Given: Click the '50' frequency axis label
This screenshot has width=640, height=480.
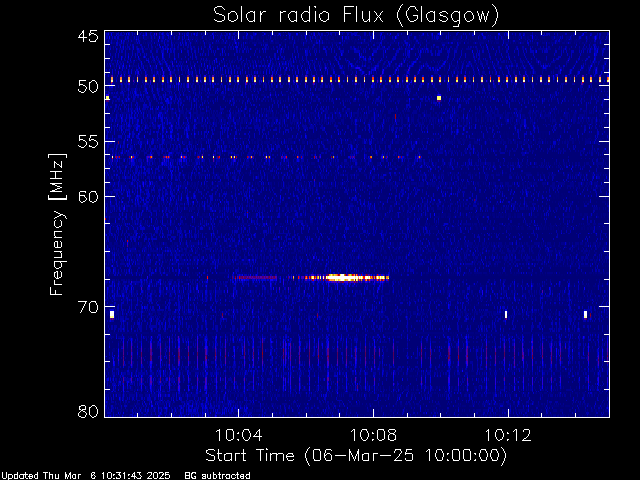Looking at the screenshot, I should point(88,87).
